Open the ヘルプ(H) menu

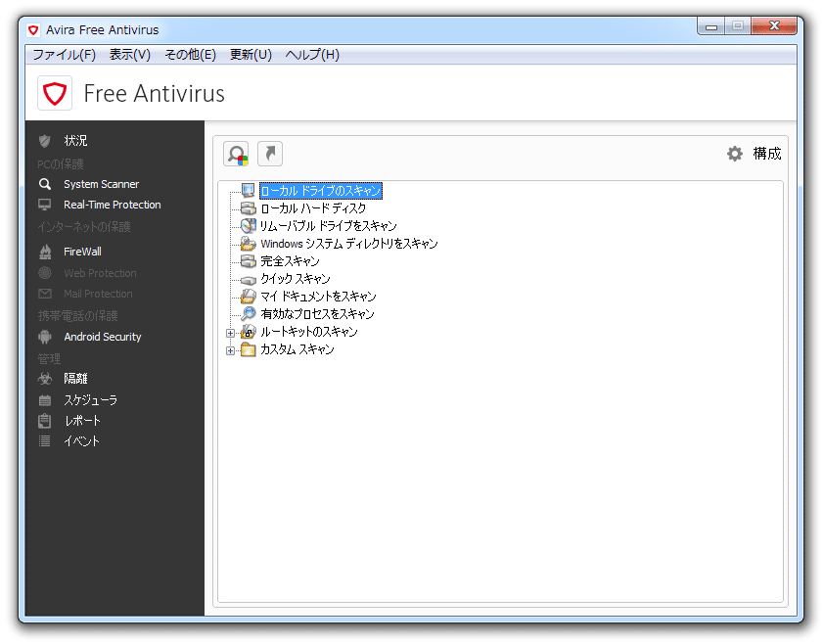pyautogui.click(x=312, y=55)
